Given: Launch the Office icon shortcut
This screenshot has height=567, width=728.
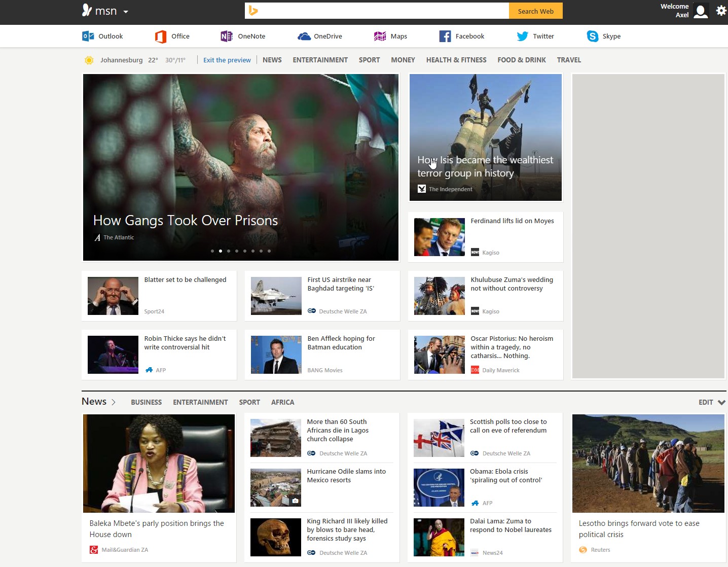Looking at the screenshot, I should [161, 37].
